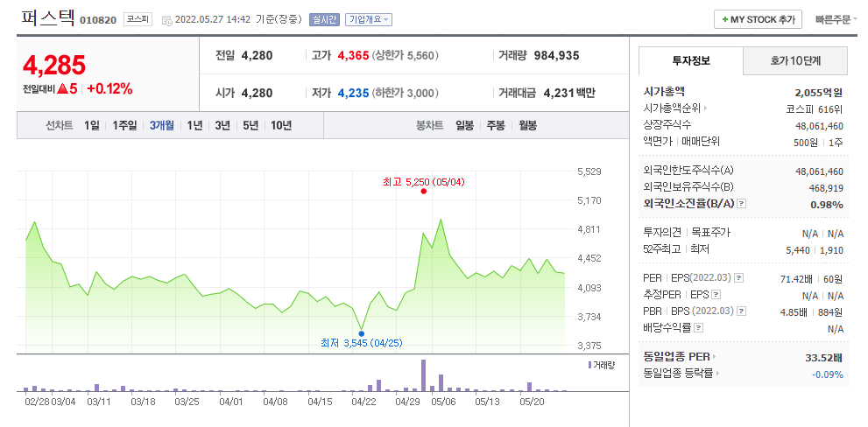Click the 외국인보유주식수(B) value 468,919
This screenshot has height=427, width=868.
point(827,188)
